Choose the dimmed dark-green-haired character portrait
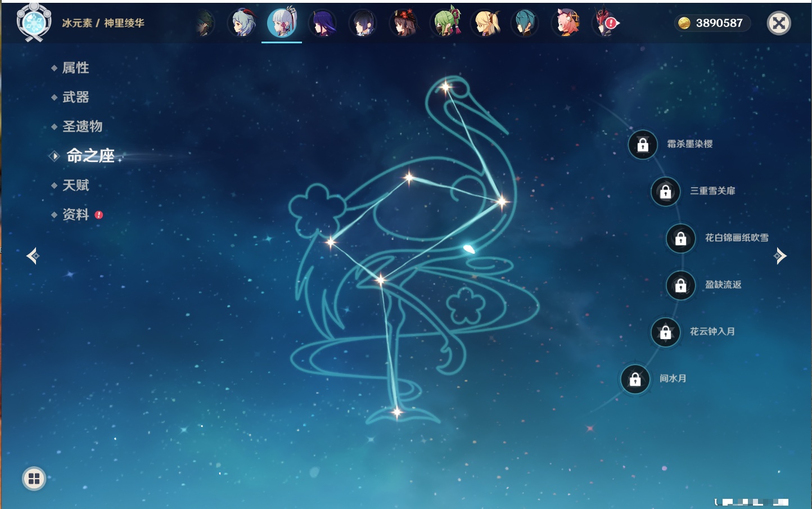This screenshot has height=509, width=812. 205,23
